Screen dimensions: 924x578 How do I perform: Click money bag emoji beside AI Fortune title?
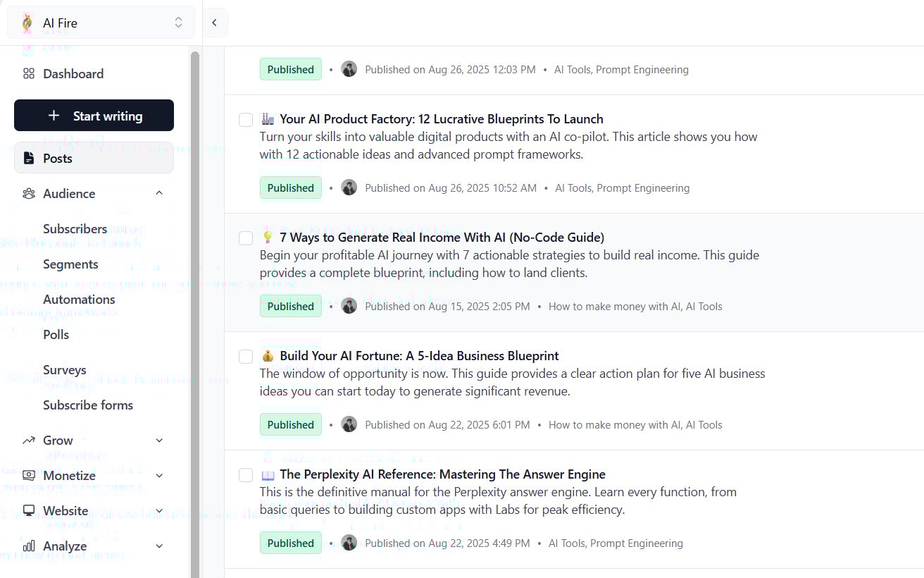click(268, 356)
